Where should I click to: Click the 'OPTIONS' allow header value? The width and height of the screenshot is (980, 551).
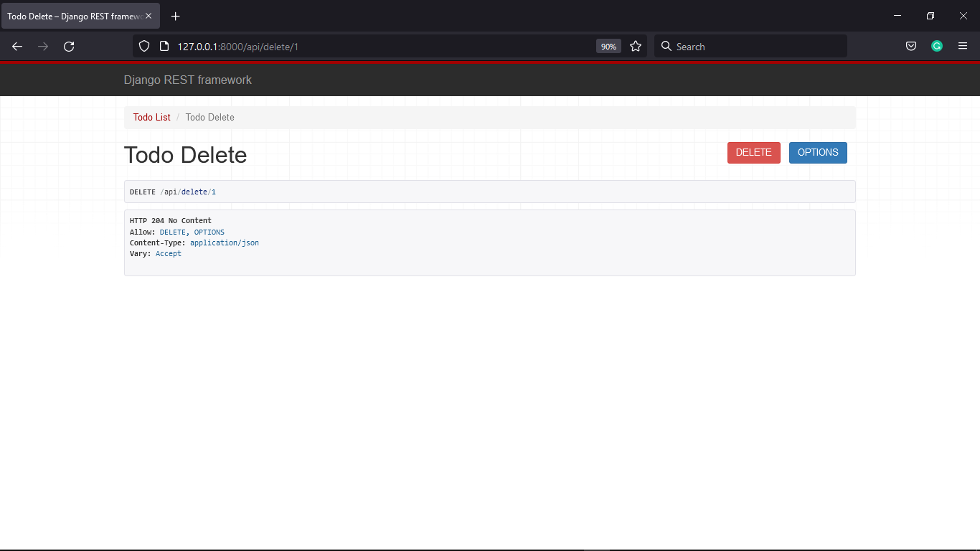(x=209, y=232)
